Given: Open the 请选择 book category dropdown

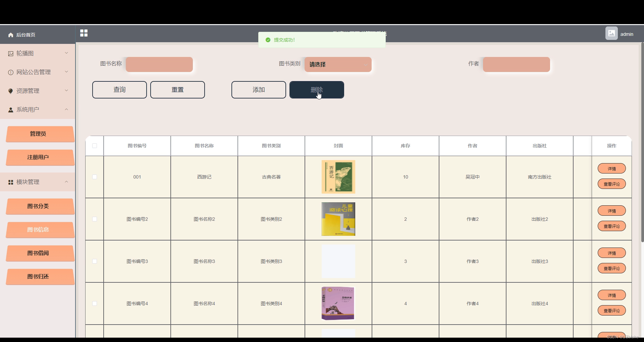Looking at the screenshot, I should [338, 64].
